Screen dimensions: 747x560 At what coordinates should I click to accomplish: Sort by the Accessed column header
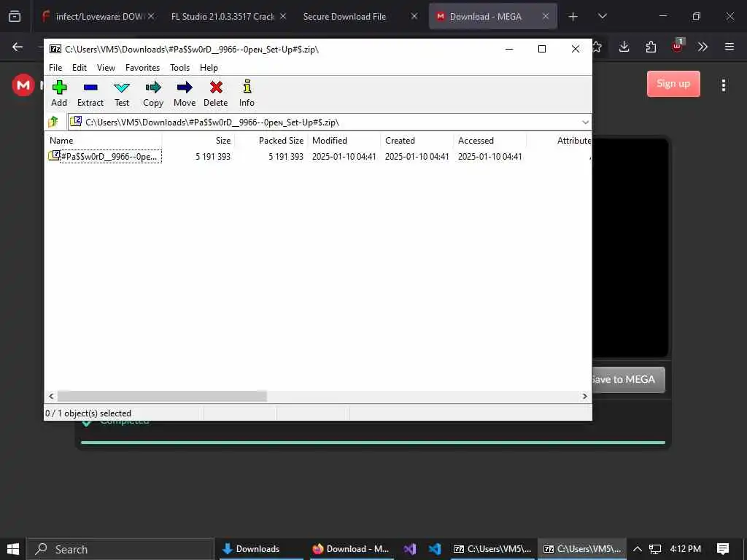[x=489, y=141]
